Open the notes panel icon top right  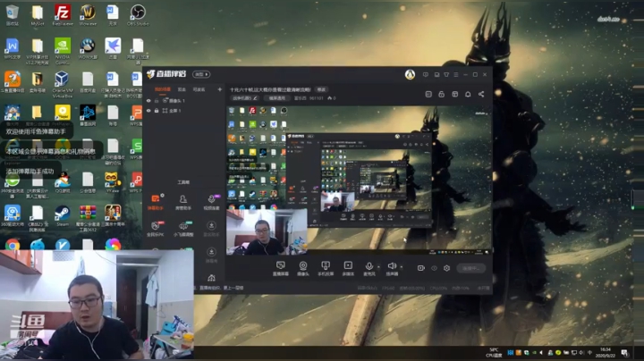[x=428, y=94]
